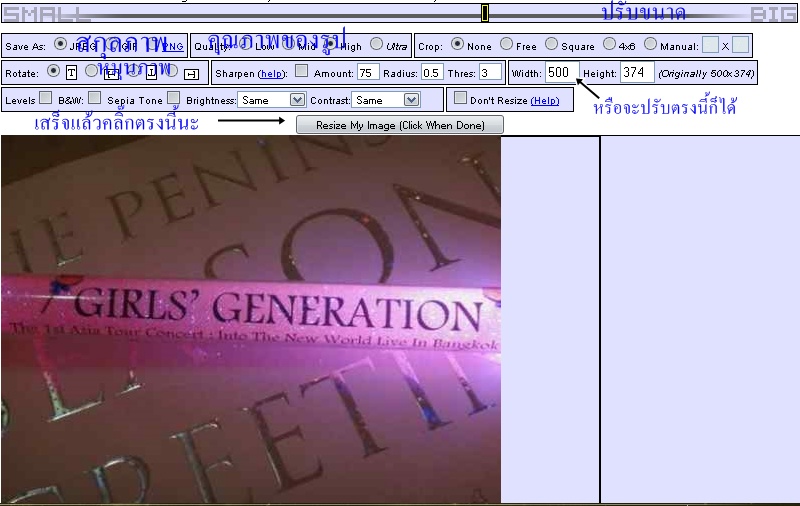Open the Brightness dropdown
The width and height of the screenshot is (800, 506).
point(271,100)
